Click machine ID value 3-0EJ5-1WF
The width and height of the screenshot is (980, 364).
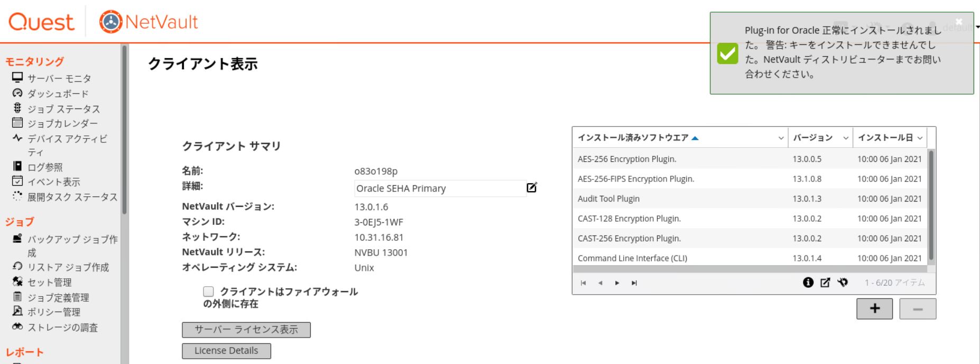378,222
